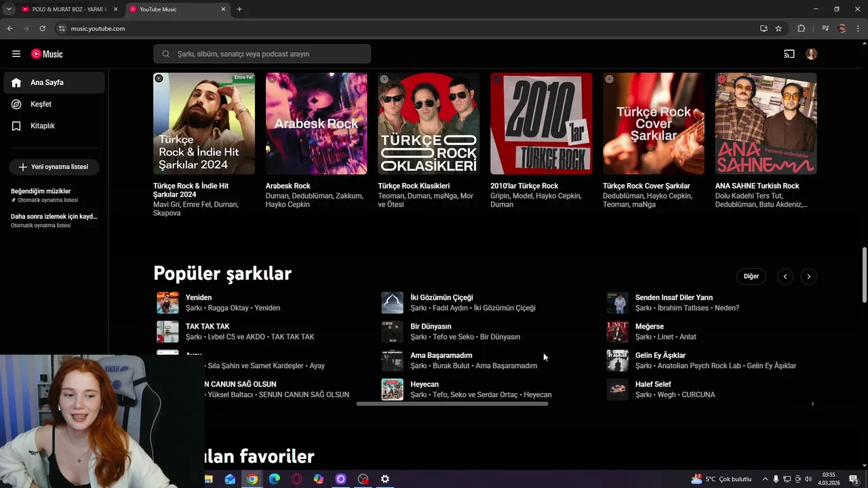
Task: Close the YouTube Music tab
Action: [223, 9]
